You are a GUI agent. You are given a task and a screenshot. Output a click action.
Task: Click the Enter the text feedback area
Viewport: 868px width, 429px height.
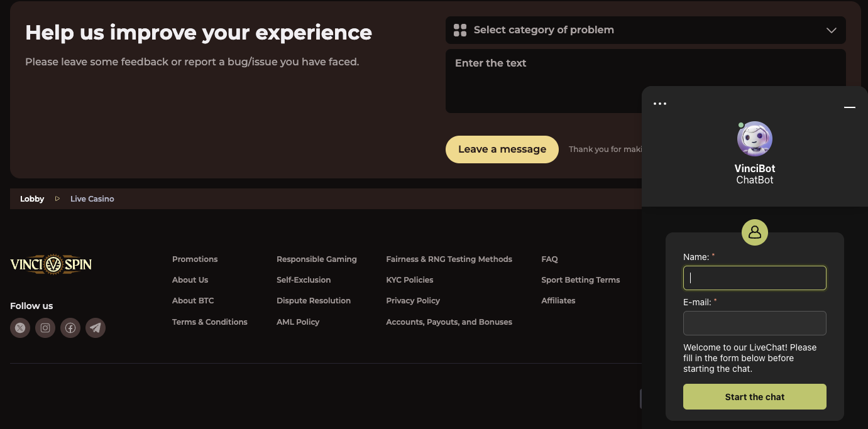(541, 80)
